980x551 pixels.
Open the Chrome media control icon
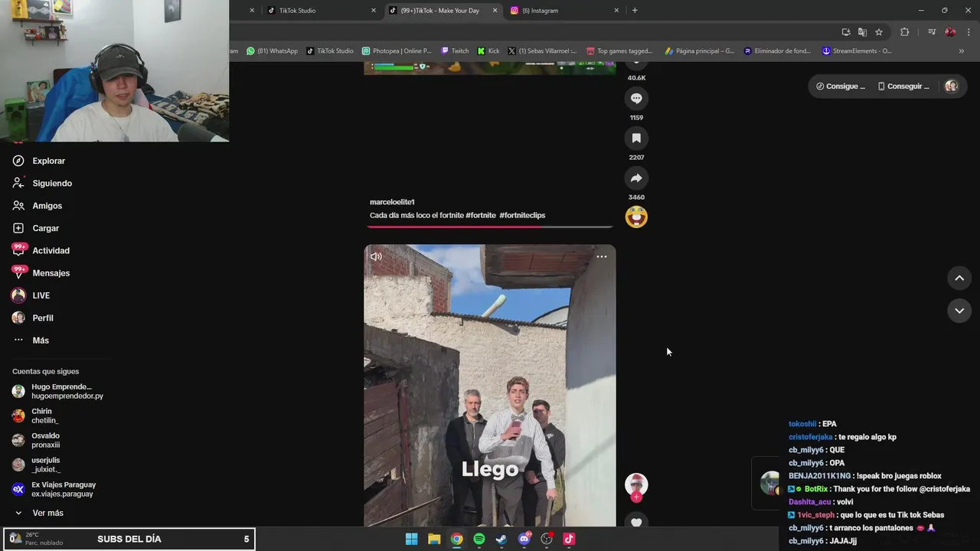pyautogui.click(x=932, y=31)
